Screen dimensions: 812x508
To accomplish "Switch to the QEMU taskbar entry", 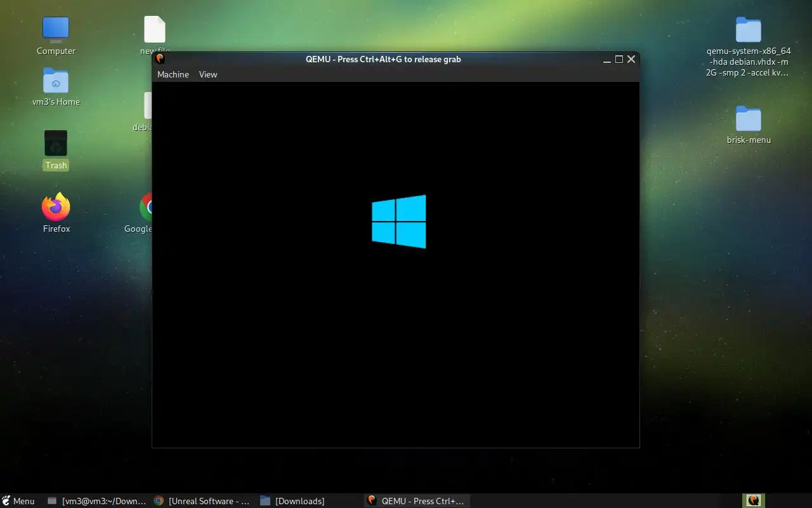I will 416,501.
